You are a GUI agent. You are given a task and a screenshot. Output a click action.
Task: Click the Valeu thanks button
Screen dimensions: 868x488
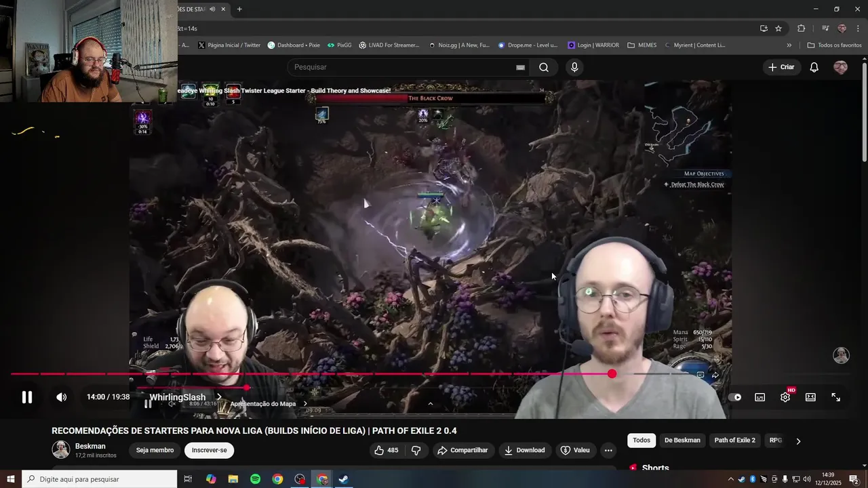[575, 450]
